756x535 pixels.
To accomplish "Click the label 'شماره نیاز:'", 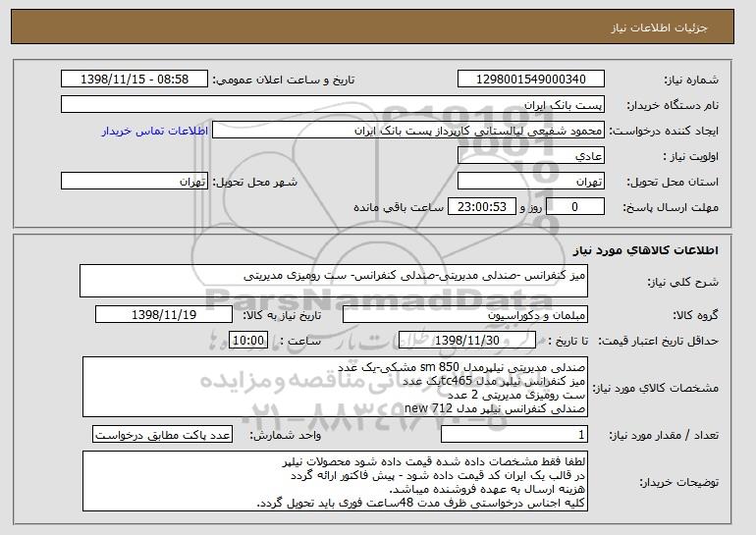I will point(691,80).
